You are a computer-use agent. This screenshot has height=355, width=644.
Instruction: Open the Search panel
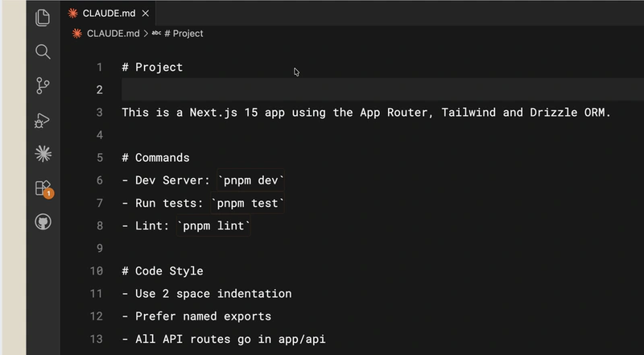[43, 52]
